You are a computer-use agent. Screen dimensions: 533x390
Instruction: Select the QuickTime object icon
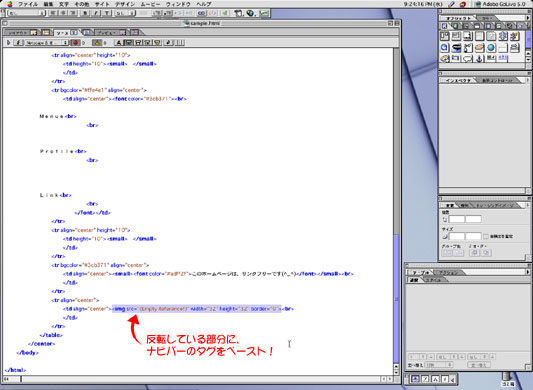pos(445,48)
